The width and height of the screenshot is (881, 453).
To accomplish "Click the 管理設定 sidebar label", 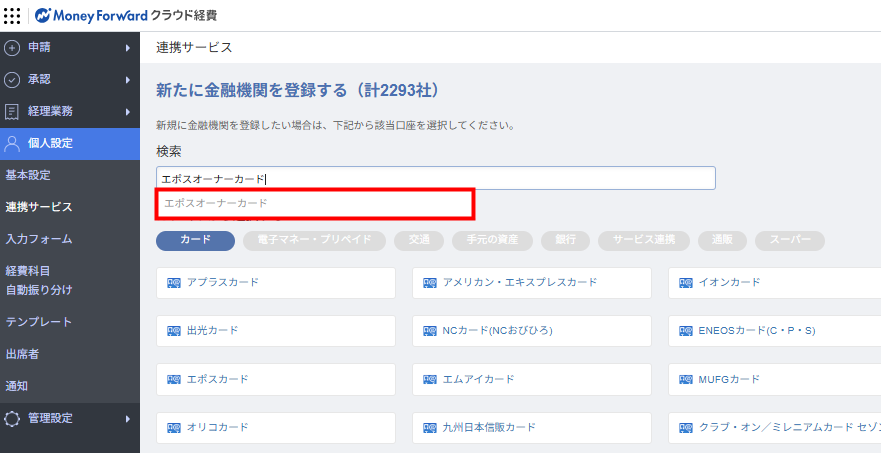I will (x=51, y=419).
